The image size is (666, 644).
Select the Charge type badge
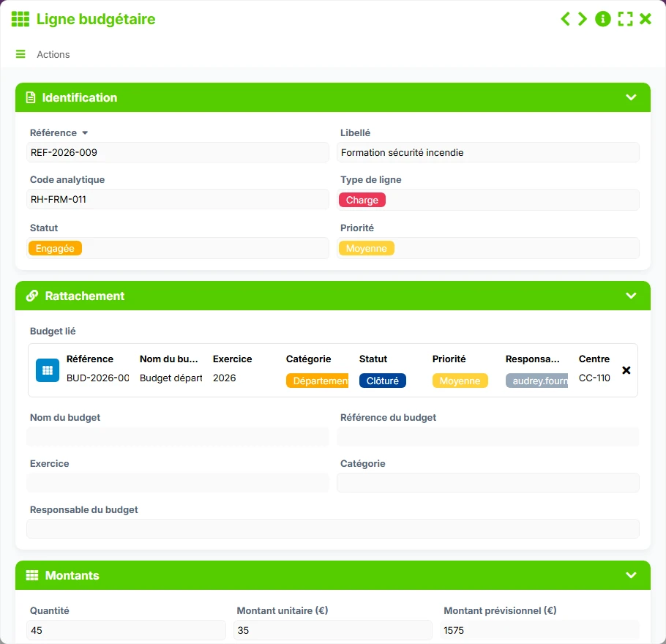362,200
